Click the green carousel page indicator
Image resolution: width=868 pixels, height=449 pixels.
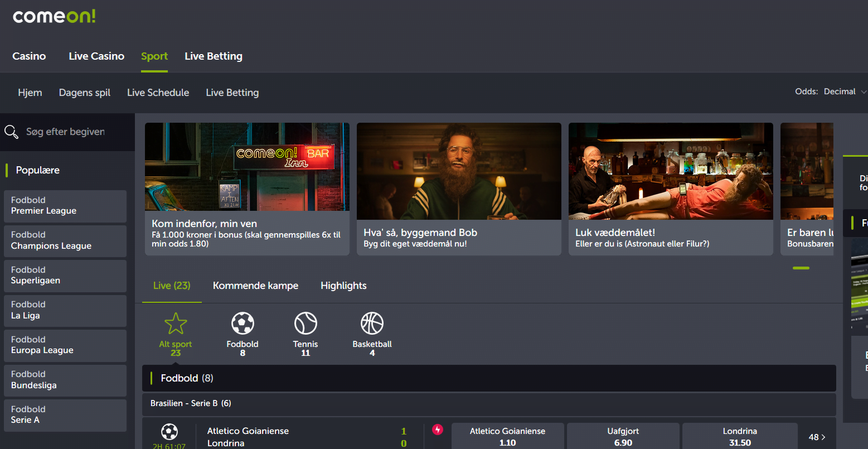pos(801,268)
